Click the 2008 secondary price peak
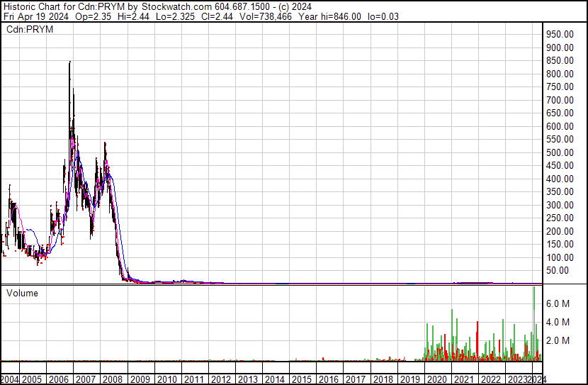The height and width of the screenshot is (385, 588). tap(105, 145)
